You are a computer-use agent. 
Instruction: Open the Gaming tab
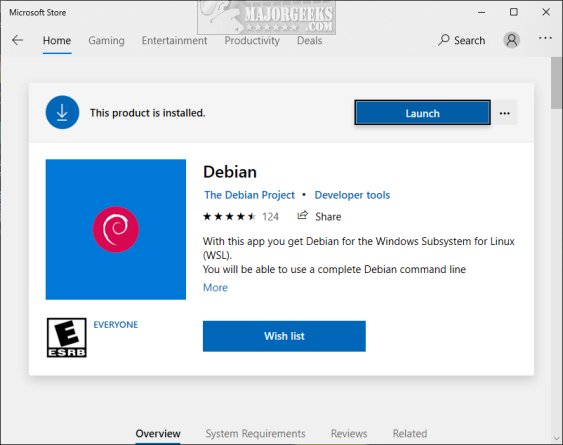point(106,41)
